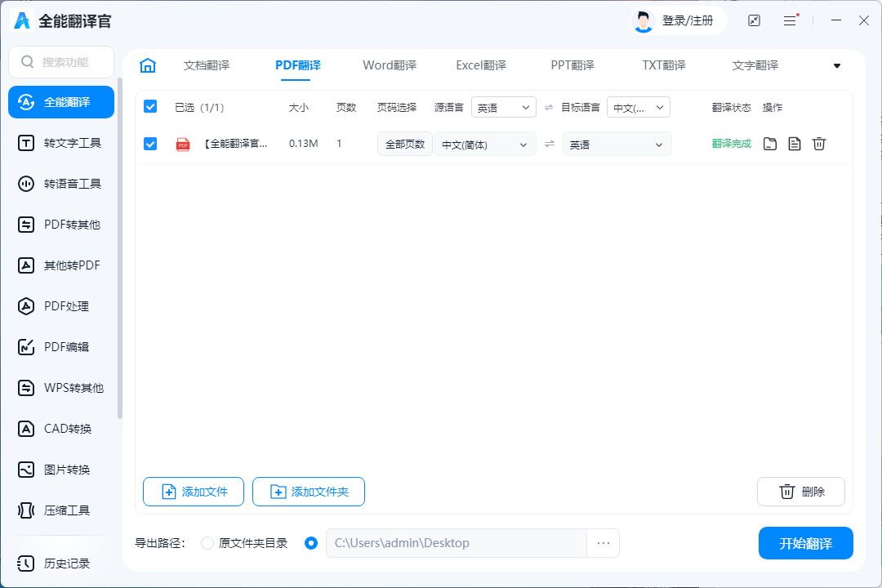Select the custom export path radio button

click(311, 543)
